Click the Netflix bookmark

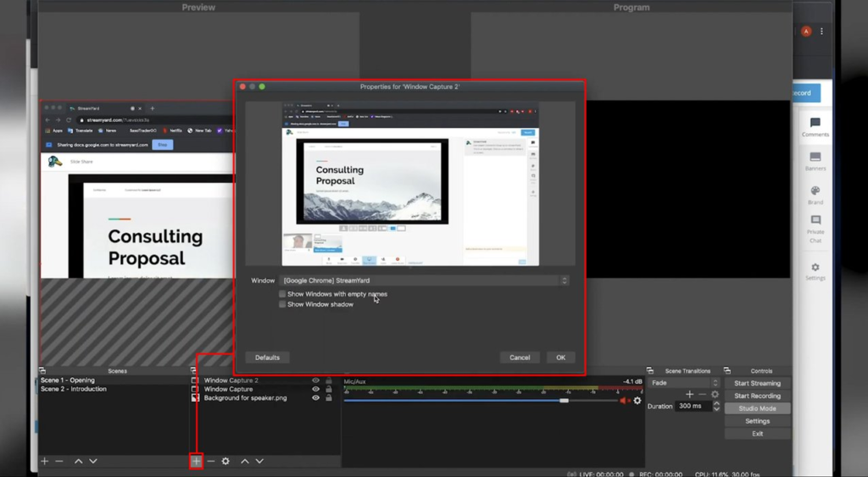[172, 130]
